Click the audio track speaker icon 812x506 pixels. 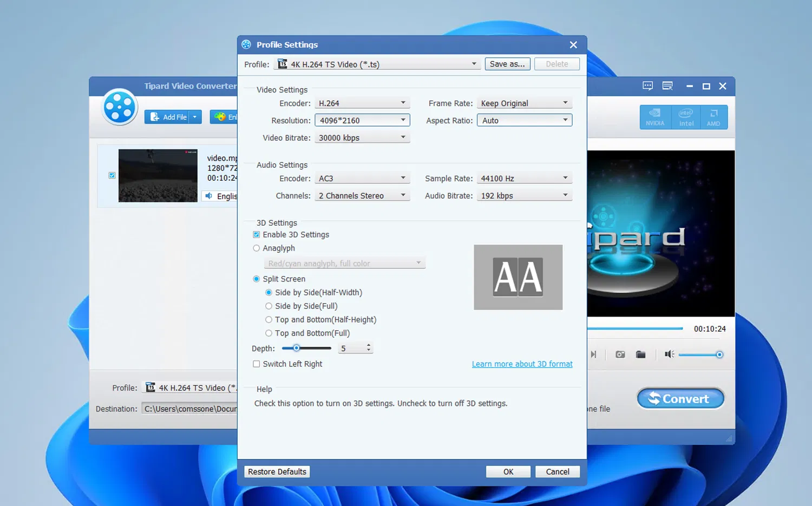coord(209,196)
